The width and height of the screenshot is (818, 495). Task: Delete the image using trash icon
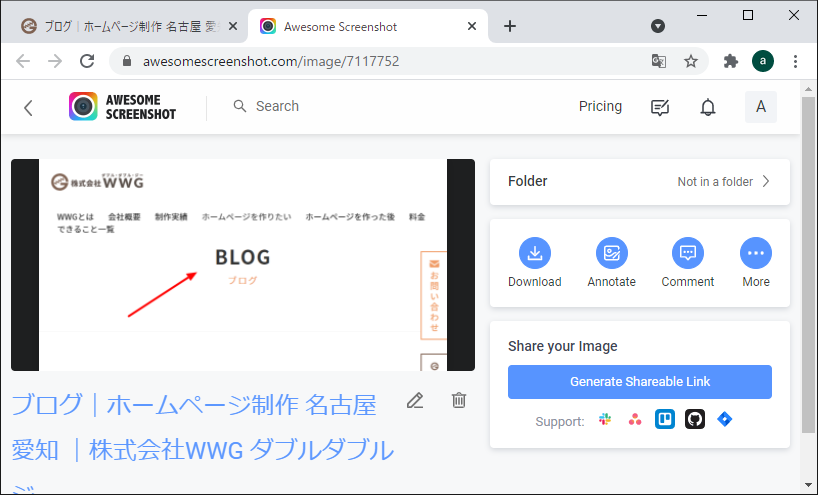click(x=459, y=401)
